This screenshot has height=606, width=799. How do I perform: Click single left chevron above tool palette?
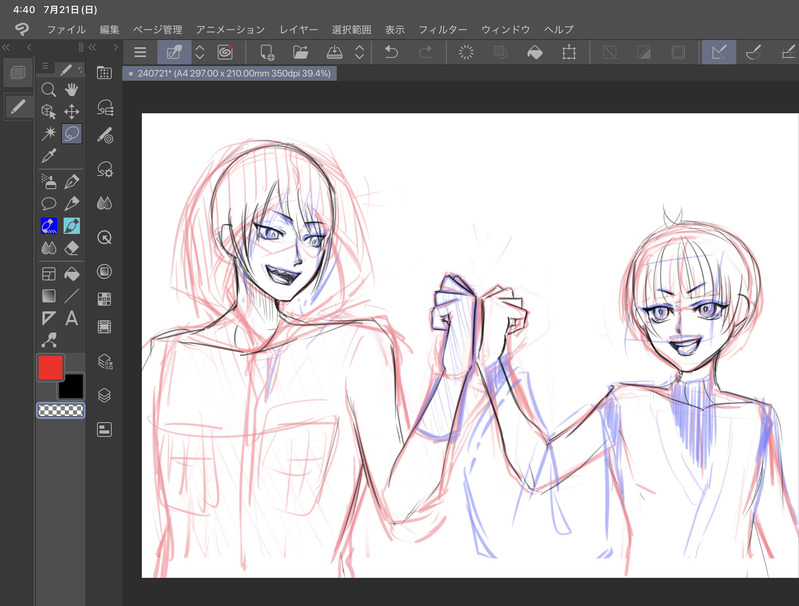[29, 47]
